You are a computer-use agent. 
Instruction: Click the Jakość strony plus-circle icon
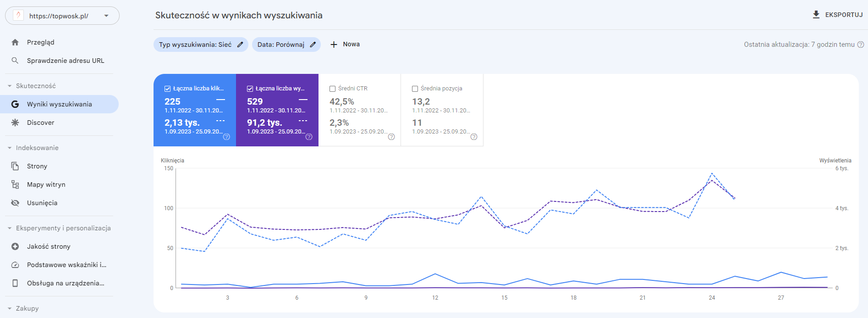click(x=15, y=246)
